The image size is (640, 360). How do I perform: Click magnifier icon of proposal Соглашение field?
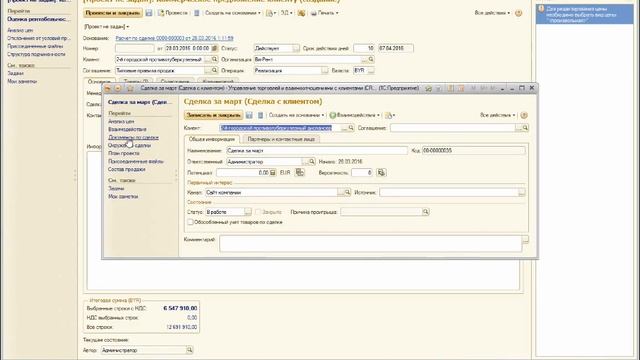pyautogui.click(x=214, y=70)
